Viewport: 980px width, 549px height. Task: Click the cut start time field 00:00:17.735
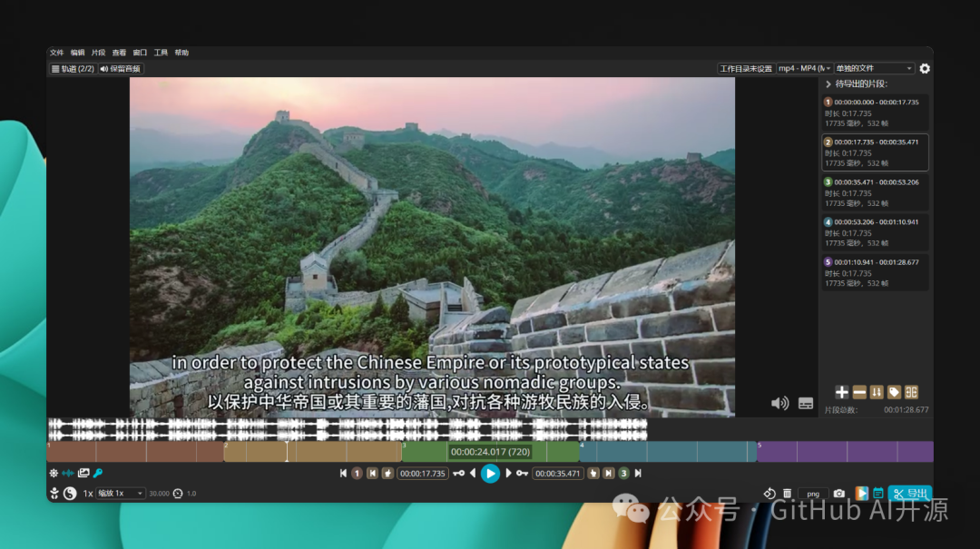pos(423,474)
